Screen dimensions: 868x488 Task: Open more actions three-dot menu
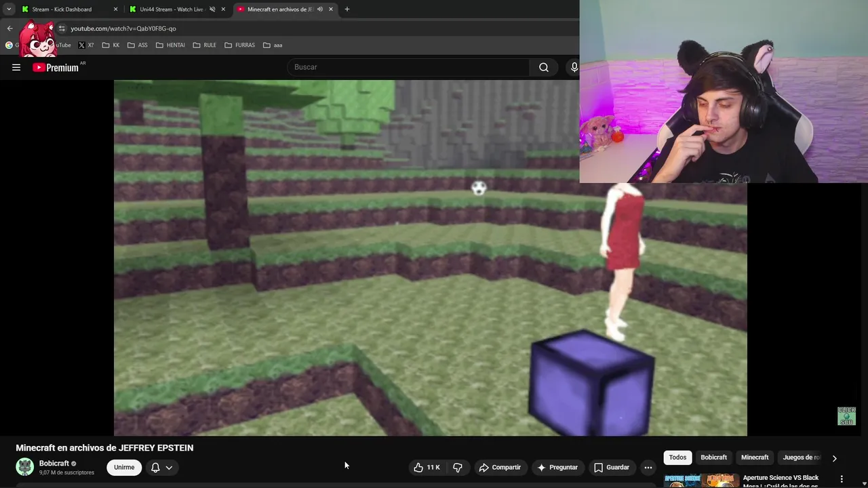coord(648,467)
